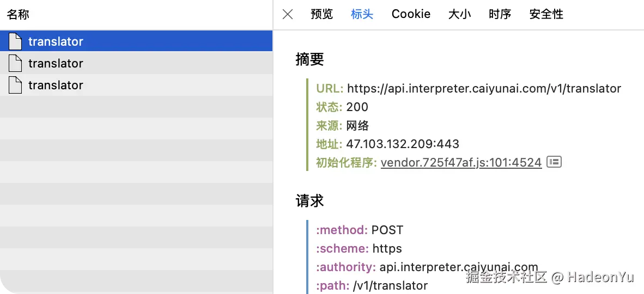This screenshot has width=644, height=294.
Task: Close the request detail pane with the X
Action: click(x=288, y=14)
